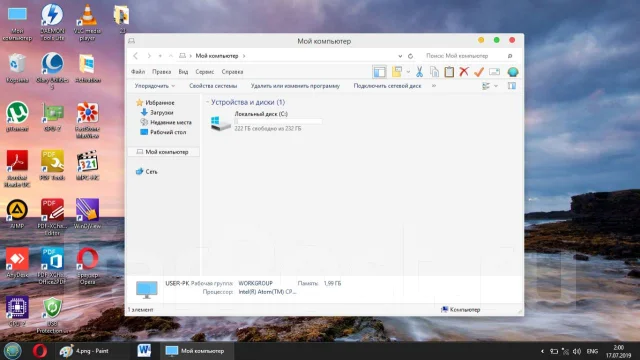Open the view options dropdown arrow
This screenshot has height=360, width=640.
(x=496, y=86)
